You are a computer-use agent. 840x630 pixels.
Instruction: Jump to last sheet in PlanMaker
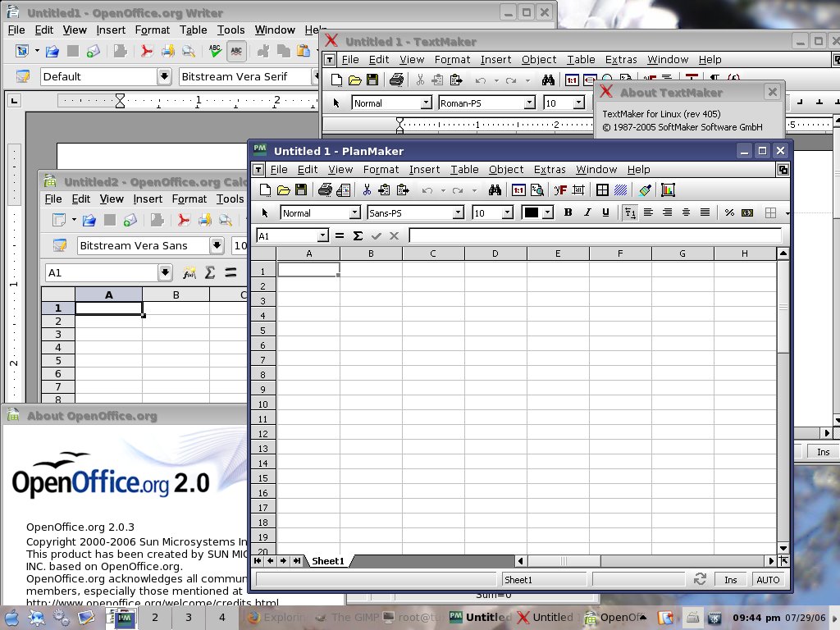296,561
